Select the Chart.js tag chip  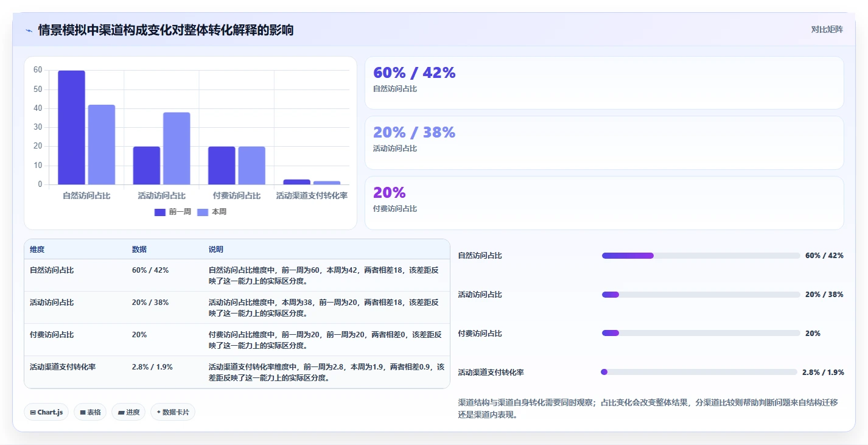click(x=46, y=412)
